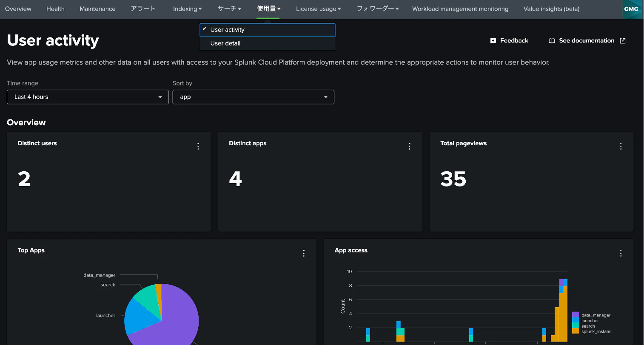This screenshot has height=345, width=644.
Task: Click the Feedback comment icon
Action: (x=493, y=41)
